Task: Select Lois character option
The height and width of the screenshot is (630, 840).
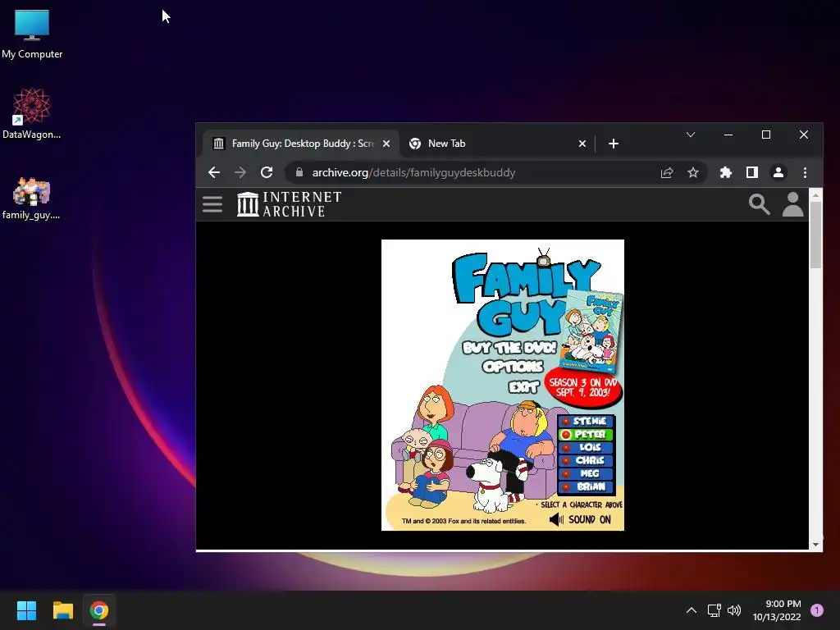Action: (x=586, y=447)
